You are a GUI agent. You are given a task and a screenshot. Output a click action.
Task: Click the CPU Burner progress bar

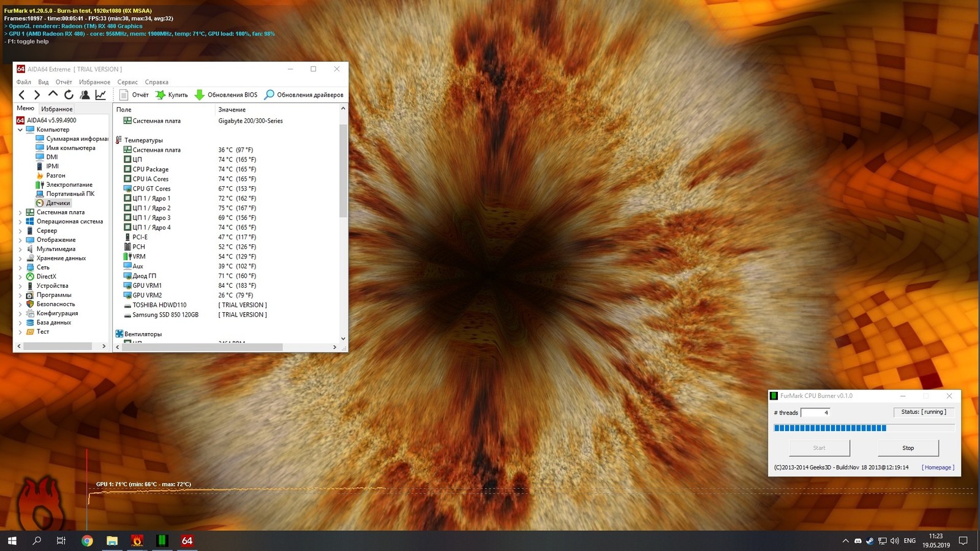(864, 428)
